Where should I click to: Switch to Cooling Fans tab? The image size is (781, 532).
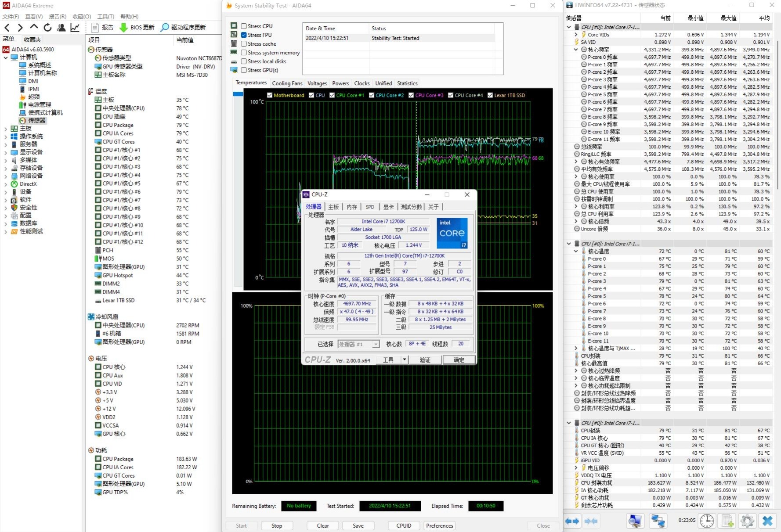(x=287, y=83)
